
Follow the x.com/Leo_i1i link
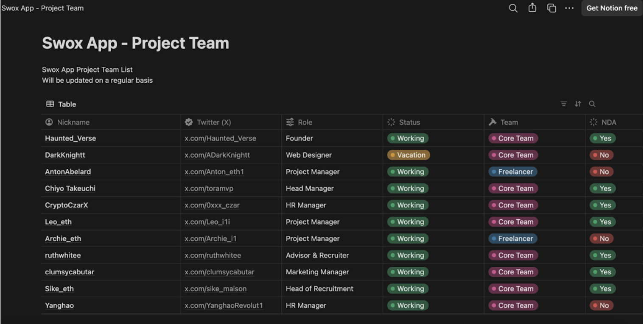point(207,222)
